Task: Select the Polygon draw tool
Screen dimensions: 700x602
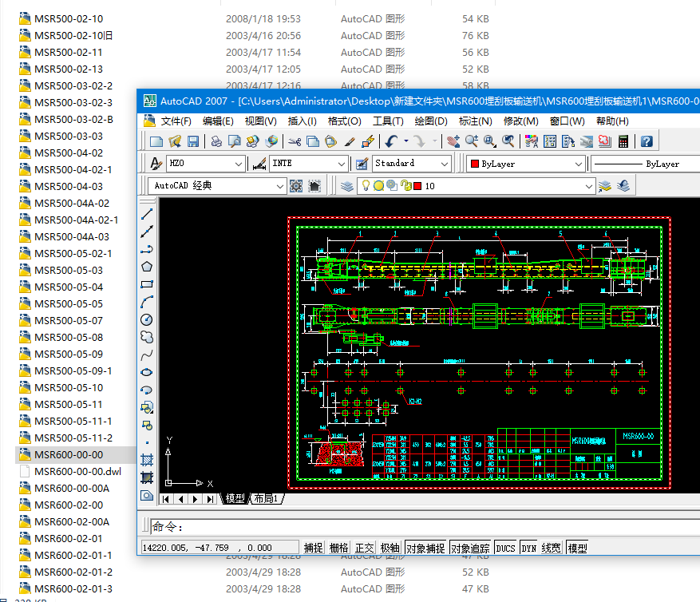Action: pos(147,267)
